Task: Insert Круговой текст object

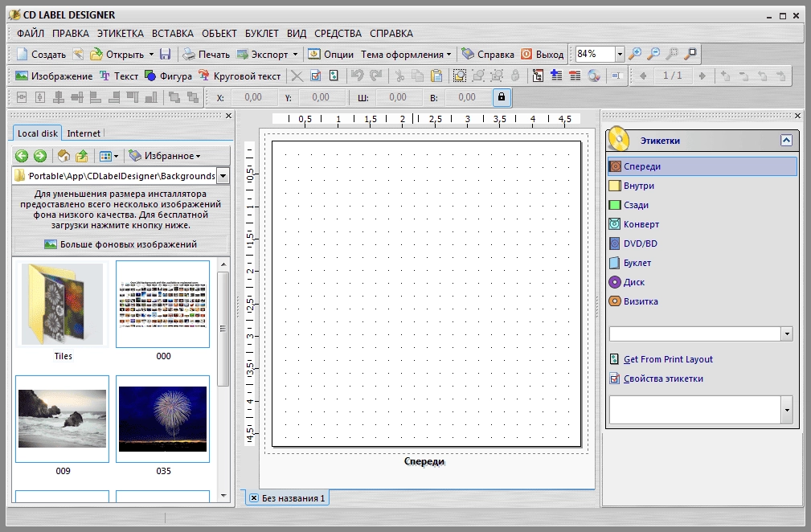Action: [240, 76]
